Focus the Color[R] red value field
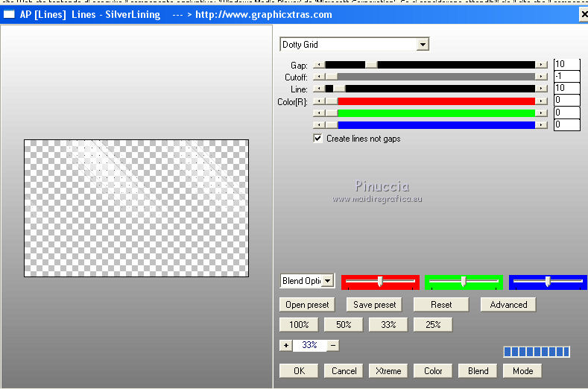Screen dimensions: 588x389 567,100
